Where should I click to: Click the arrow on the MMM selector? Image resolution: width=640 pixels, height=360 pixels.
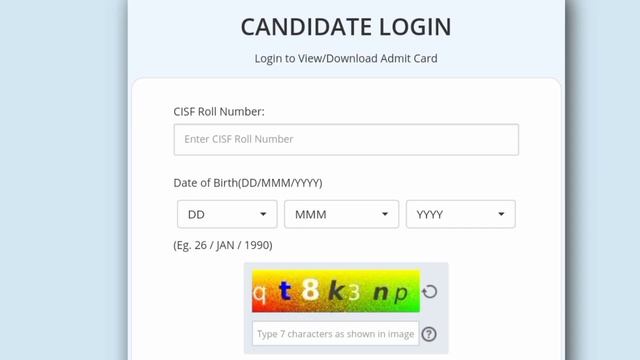[x=384, y=214]
